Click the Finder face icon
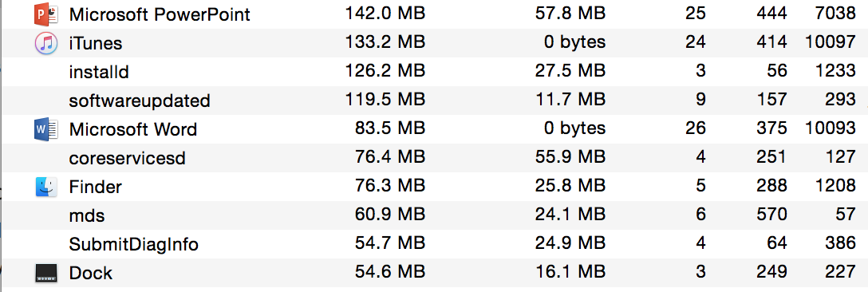This screenshot has height=292, width=868. coord(46,187)
